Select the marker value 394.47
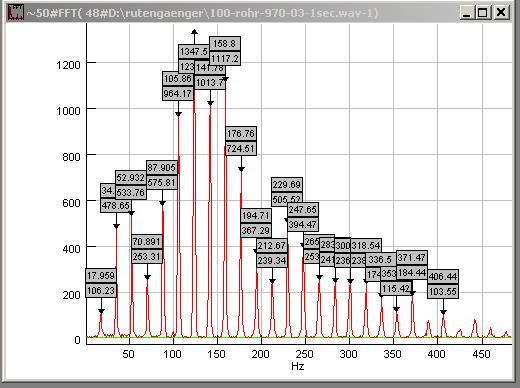The width and height of the screenshot is (520, 388). coord(303,224)
